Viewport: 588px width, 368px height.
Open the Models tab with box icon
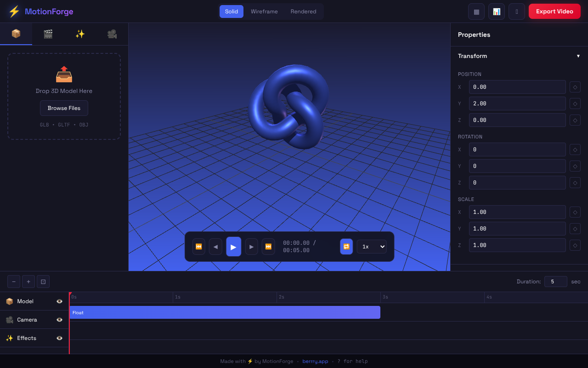tap(16, 34)
